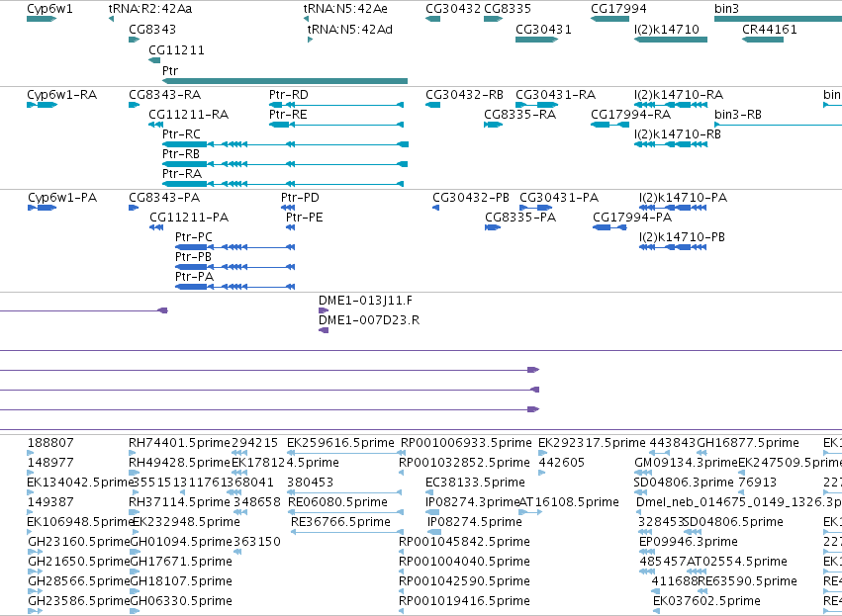Select the tRNA:N5:42Ae gene label
The width and height of the screenshot is (842, 616).
pos(345,9)
